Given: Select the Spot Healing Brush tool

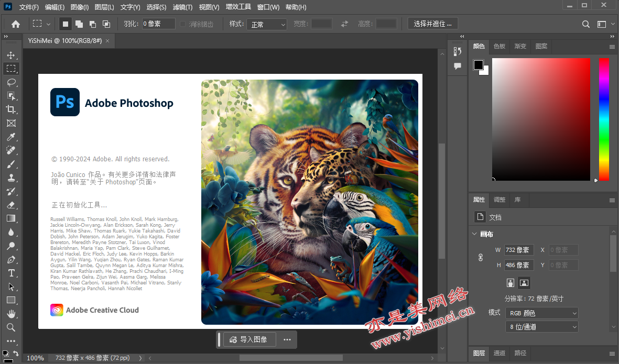Looking at the screenshot, I should [11, 150].
